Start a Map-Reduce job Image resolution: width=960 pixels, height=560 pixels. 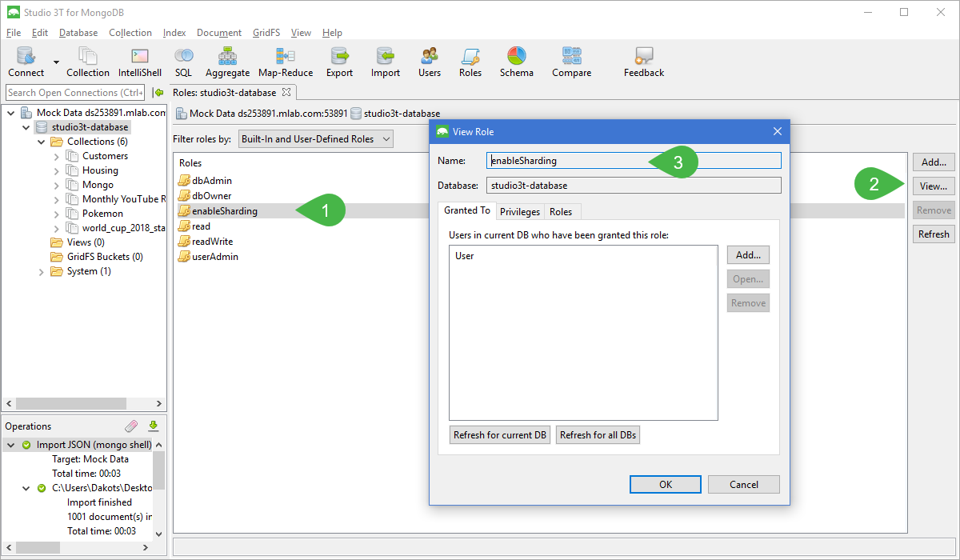tap(285, 62)
